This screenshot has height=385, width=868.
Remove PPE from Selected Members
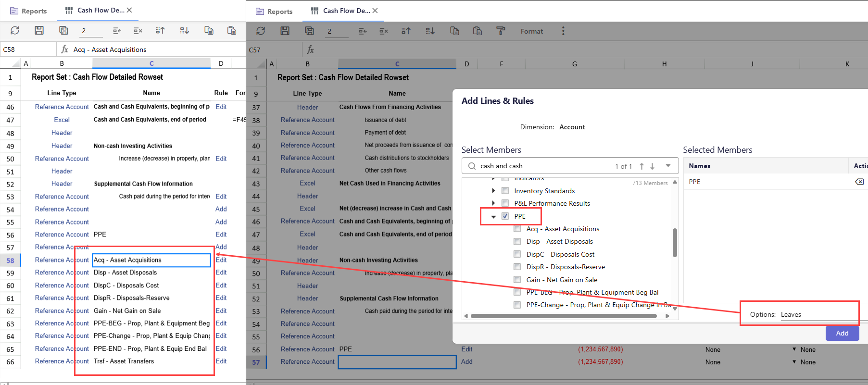[x=859, y=182]
